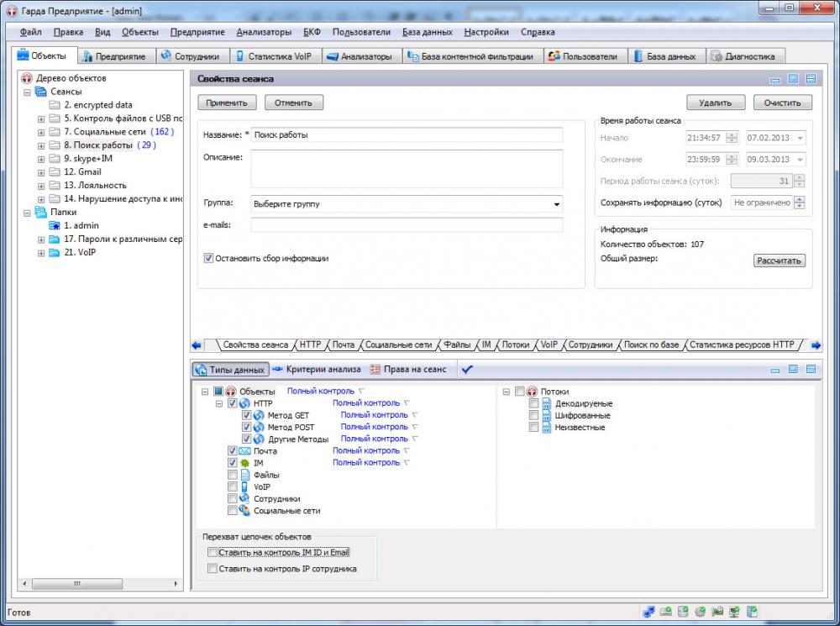The height and width of the screenshot is (626, 840).
Task: Click the left tree panel horizontal scrollbar
Action: point(76,582)
